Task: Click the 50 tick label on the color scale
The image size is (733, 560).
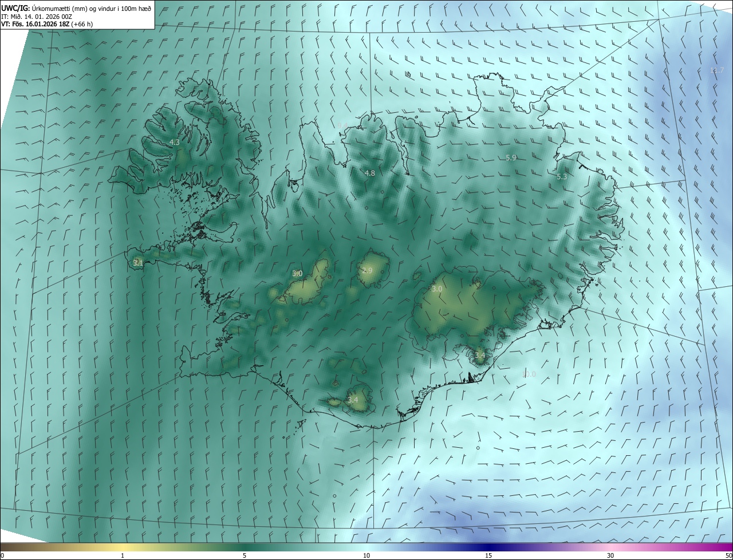Action: [x=728, y=555]
